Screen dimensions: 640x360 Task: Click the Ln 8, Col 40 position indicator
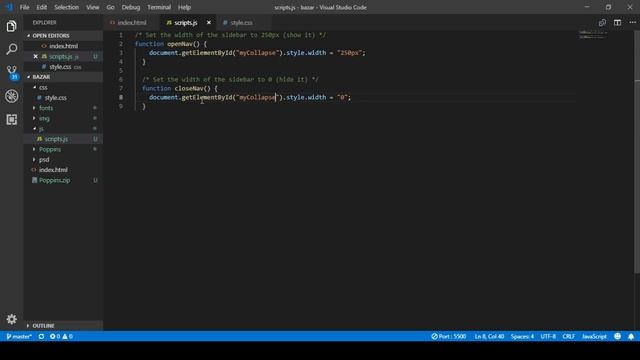click(x=489, y=336)
